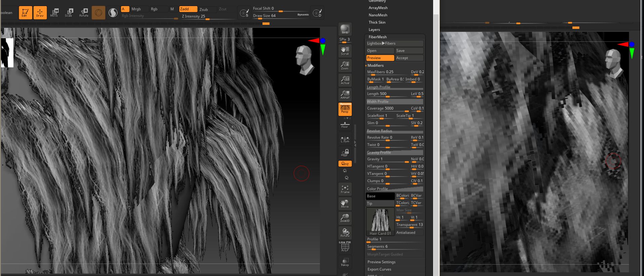Open the Layers subpalette
This screenshot has width=644, height=276.
[374, 30]
